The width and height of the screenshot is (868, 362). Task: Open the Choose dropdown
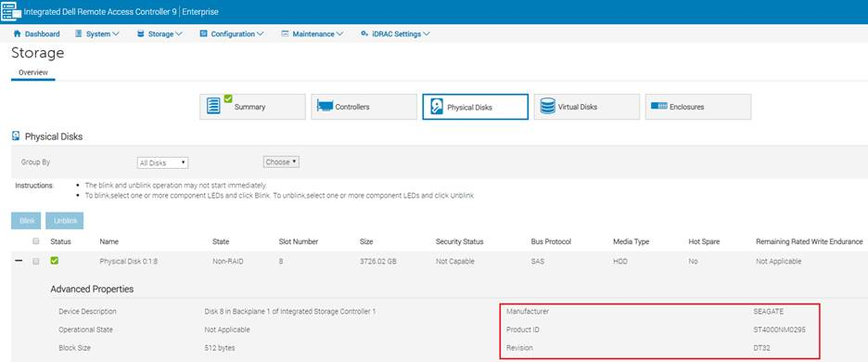[281, 162]
